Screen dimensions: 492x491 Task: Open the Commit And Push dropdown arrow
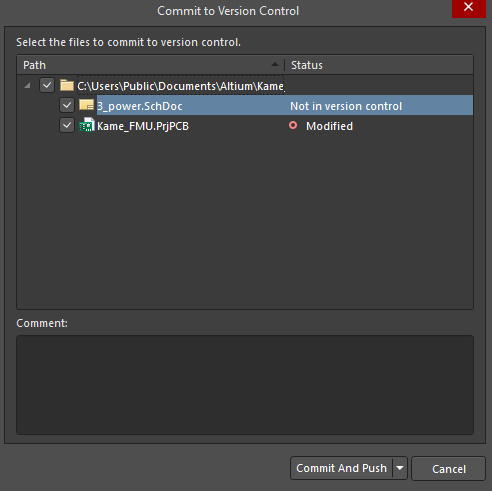point(400,468)
